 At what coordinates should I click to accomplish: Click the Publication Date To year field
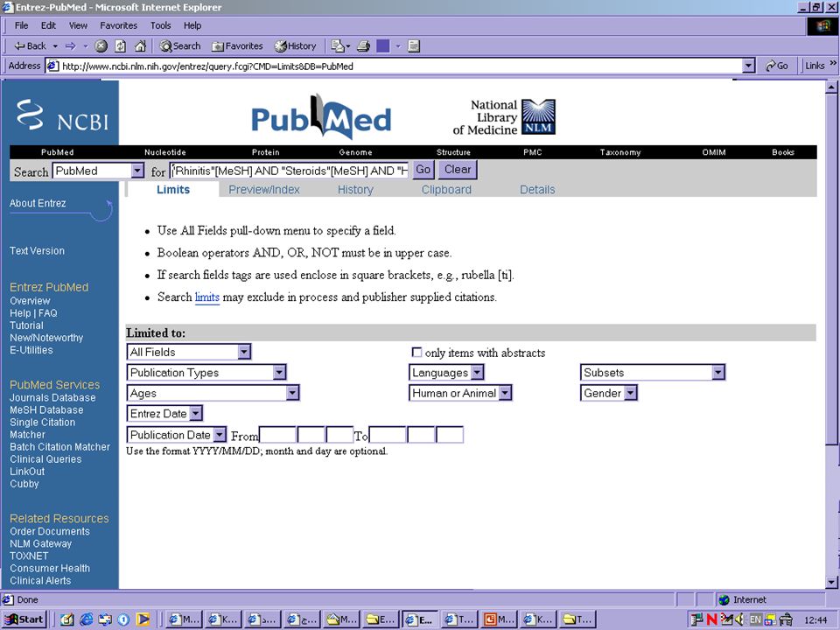tap(388, 435)
